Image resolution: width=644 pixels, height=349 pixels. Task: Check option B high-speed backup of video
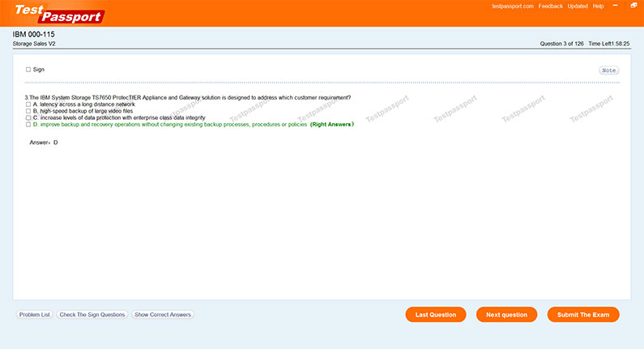(28, 111)
